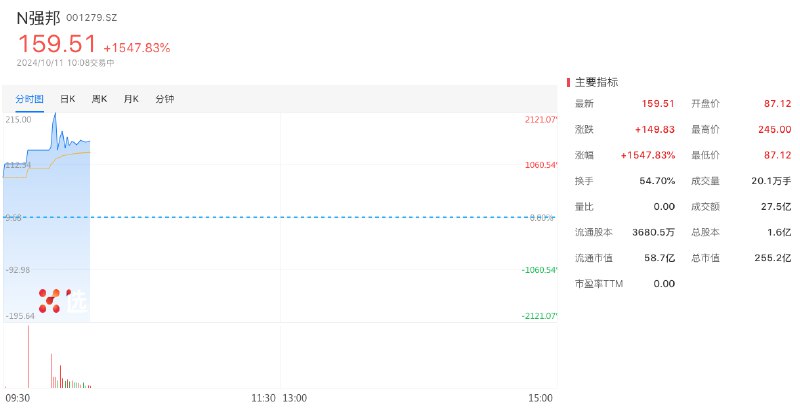800x415 pixels.
Task: Click the 市盈率TTM label
Action: point(599,284)
